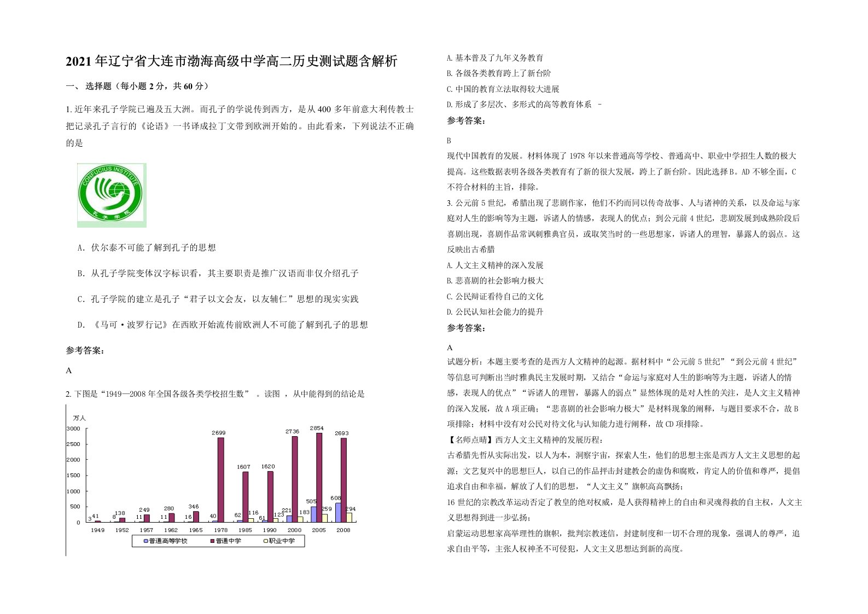Click the 2005 bar labeled 2854 in chart

319,478
